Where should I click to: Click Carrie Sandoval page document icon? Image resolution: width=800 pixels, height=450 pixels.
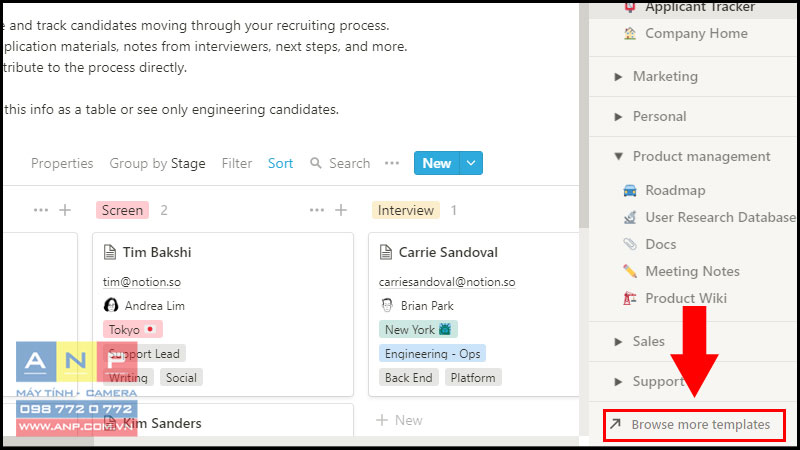tap(386, 252)
